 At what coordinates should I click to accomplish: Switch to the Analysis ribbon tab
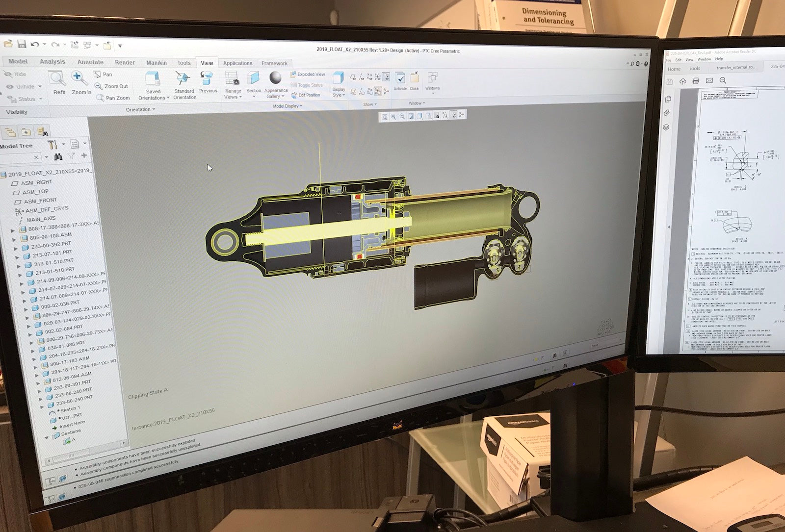coord(52,62)
